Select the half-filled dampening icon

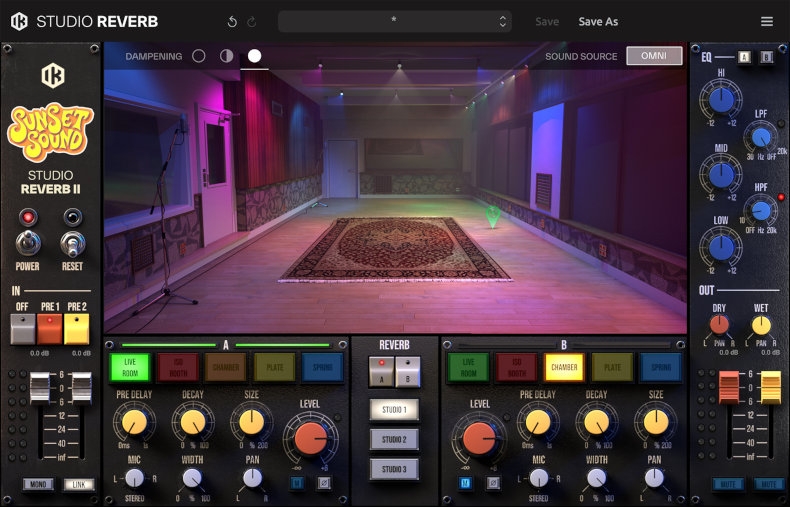point(226,56)
